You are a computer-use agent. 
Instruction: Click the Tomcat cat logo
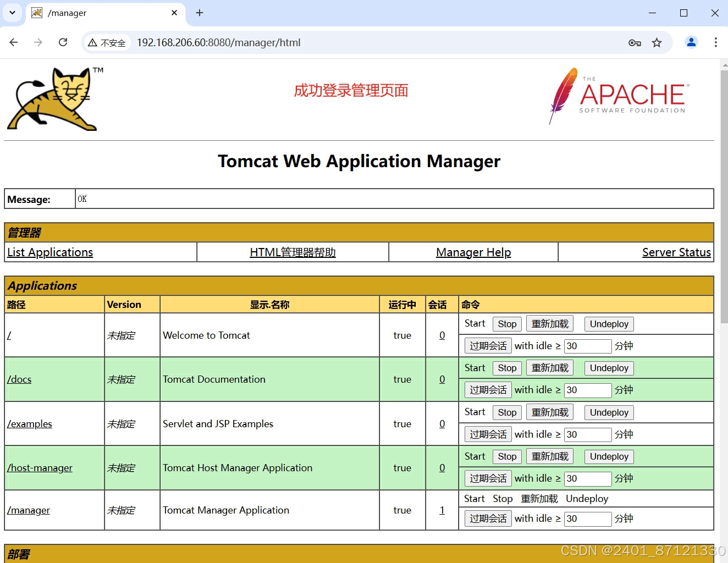[56, 99]
